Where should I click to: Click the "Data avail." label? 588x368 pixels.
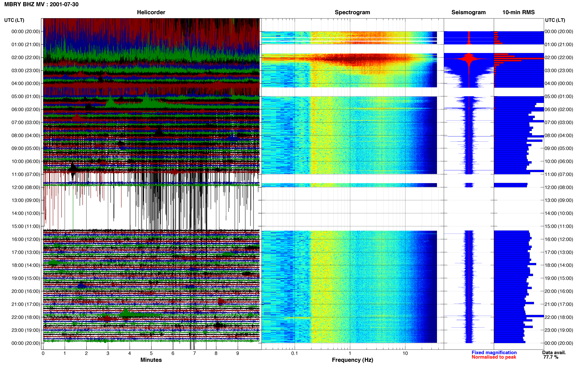[x=554, y=352]
